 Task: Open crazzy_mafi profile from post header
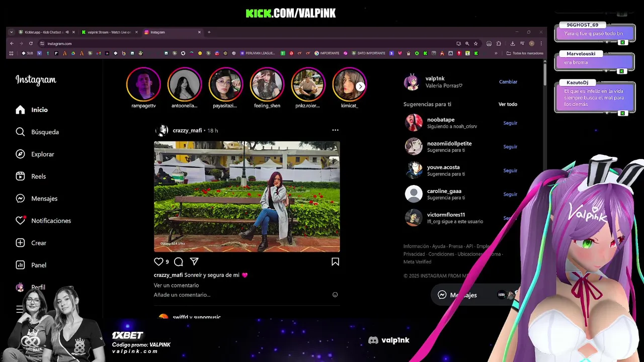pyautogui.click(x=187, y=130)
